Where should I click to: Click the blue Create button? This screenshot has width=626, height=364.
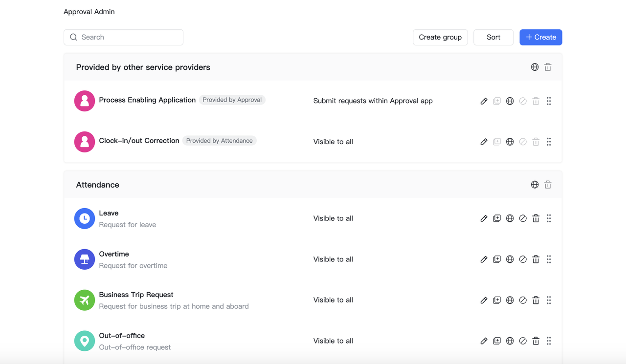click(540, 37)
